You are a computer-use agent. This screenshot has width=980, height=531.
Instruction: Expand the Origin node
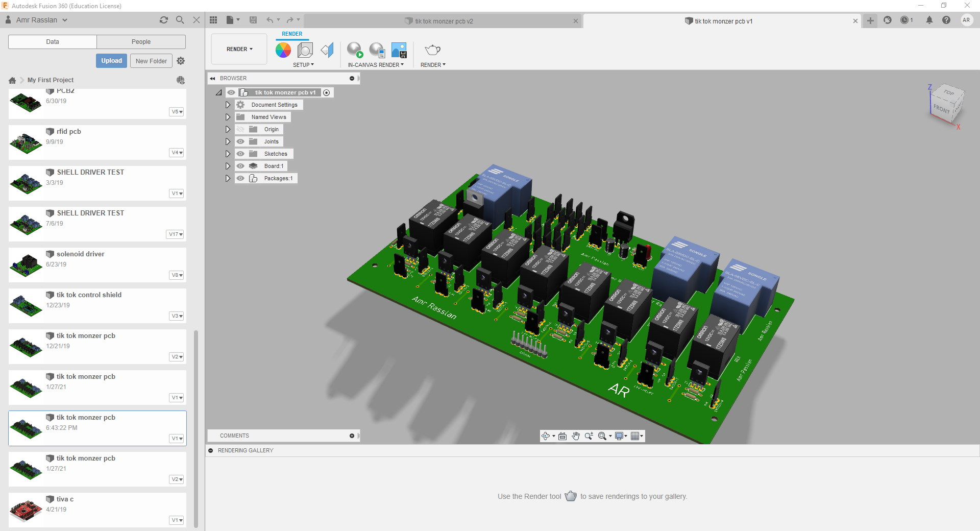[228, 129]
